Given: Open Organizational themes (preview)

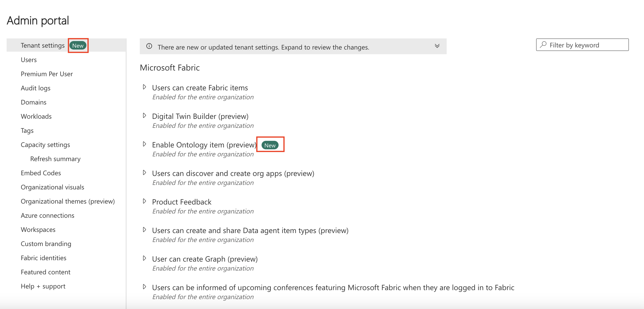Looking at the screenshot, I should coord(68,201).
